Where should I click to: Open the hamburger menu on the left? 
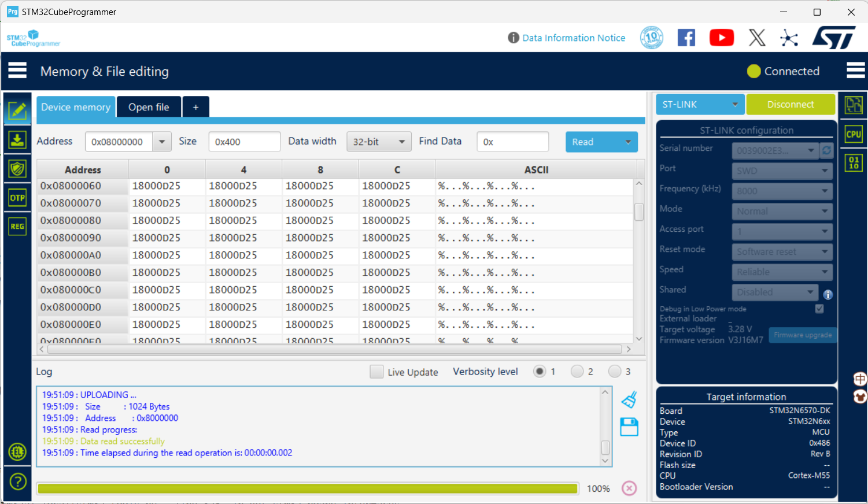click(17, 70)
